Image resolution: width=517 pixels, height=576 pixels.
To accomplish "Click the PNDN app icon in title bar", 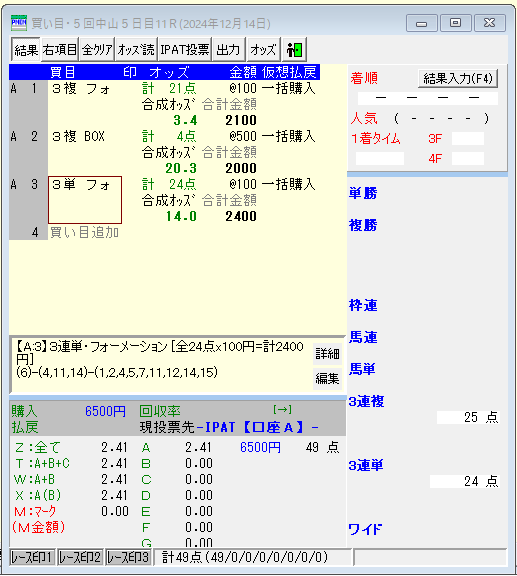I will pyautogui.click(x=19, y=23).
